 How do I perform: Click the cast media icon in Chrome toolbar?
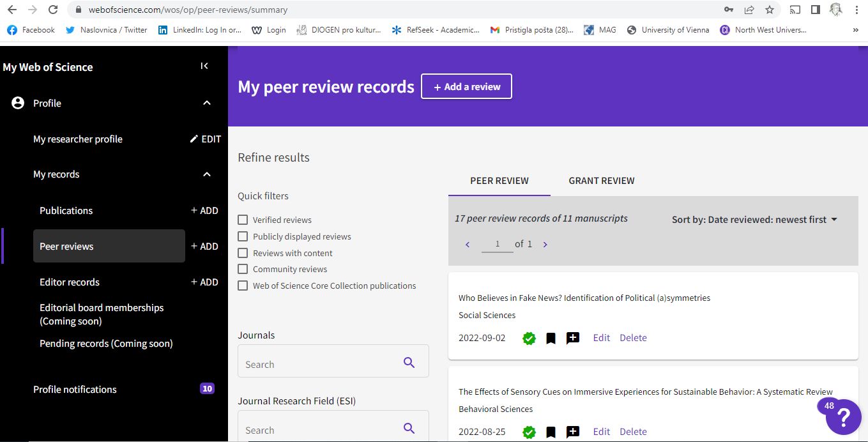[795, 10]
